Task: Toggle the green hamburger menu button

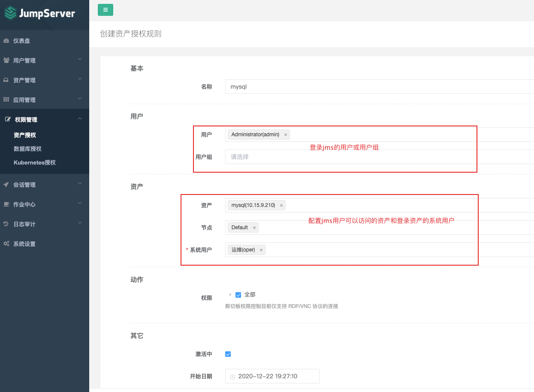Action: 106,10
